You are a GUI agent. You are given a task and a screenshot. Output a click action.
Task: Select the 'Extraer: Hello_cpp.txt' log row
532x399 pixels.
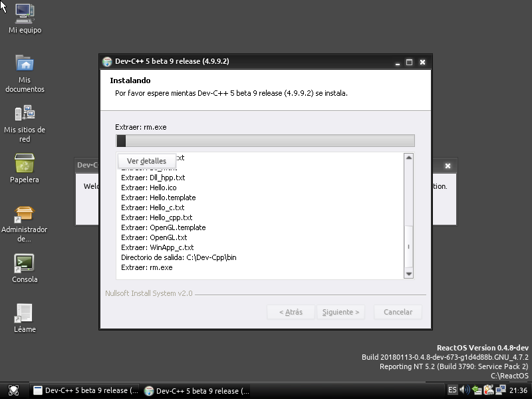(x=157, y=217)
